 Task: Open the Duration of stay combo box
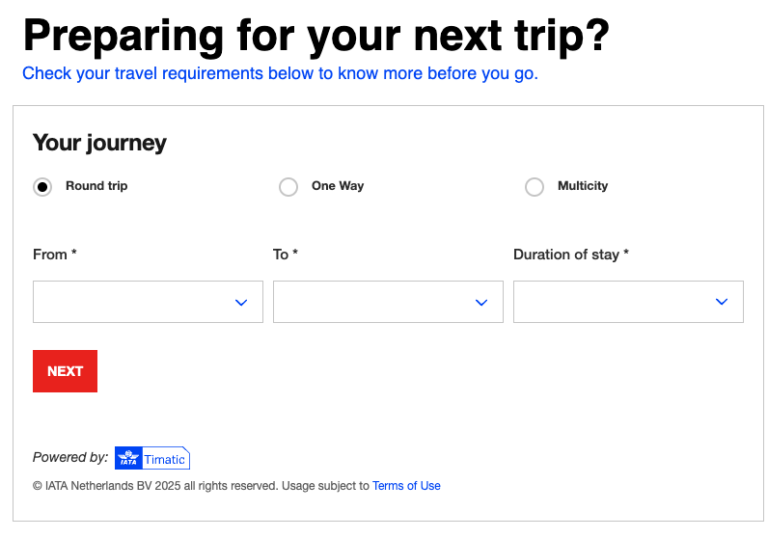616,302
